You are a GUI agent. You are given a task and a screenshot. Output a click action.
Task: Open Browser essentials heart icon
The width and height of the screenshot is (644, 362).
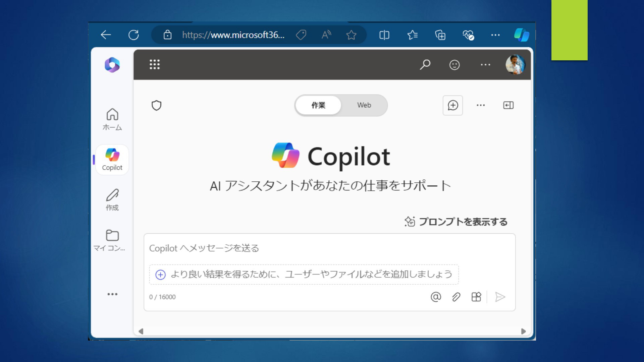point(468,35)
